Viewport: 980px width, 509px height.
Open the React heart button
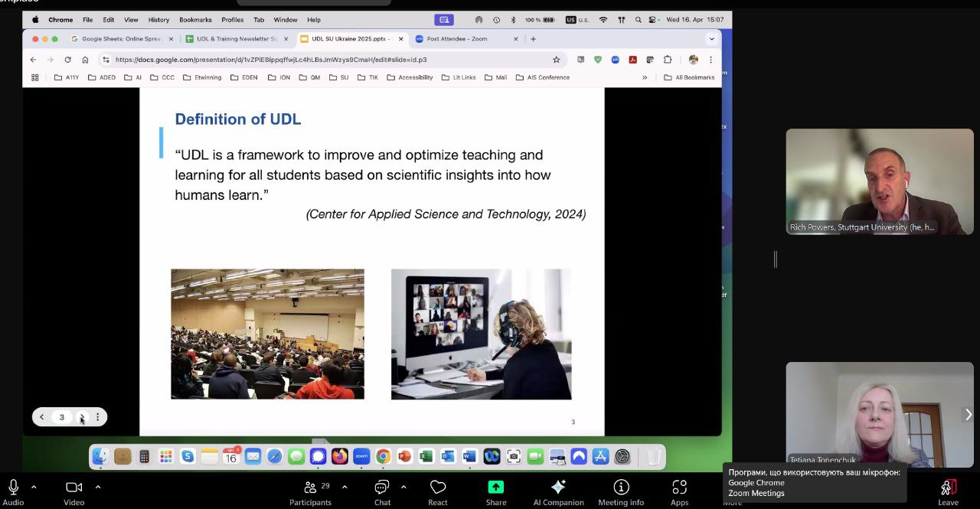point(438,492)
